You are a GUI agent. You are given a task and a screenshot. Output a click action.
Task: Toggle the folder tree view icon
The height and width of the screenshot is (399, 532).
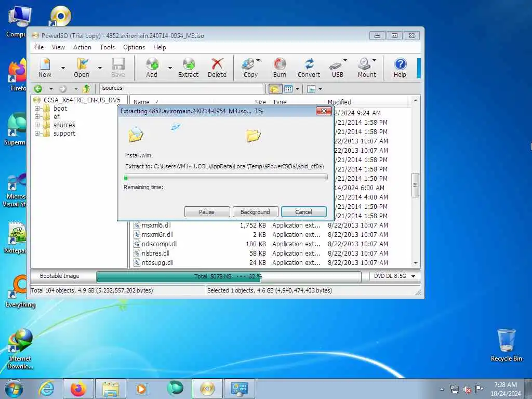275,89
